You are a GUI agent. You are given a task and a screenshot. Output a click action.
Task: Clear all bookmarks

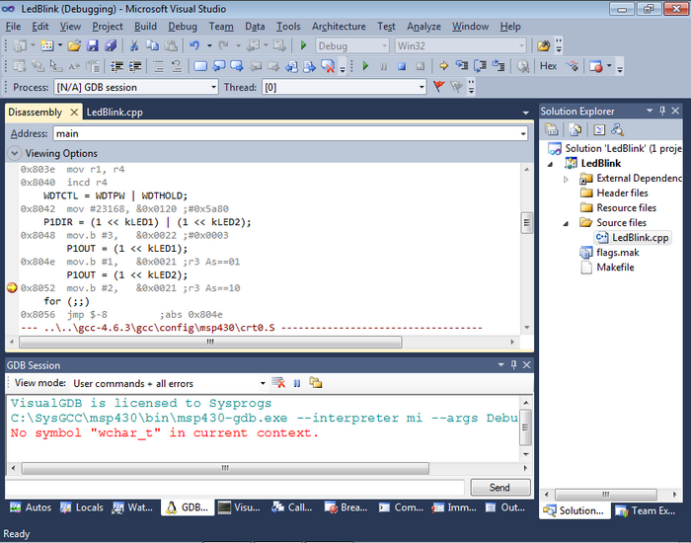pos(328,66)
